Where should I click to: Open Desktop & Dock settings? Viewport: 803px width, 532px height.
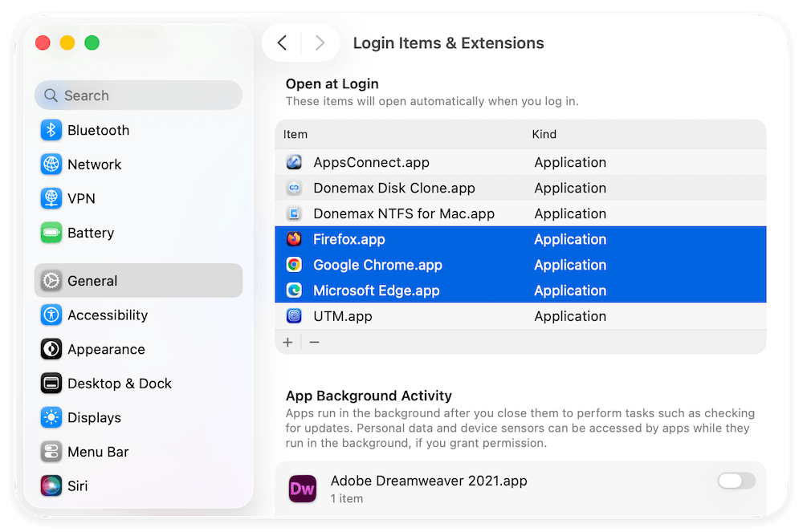click(x=138, y=383)
